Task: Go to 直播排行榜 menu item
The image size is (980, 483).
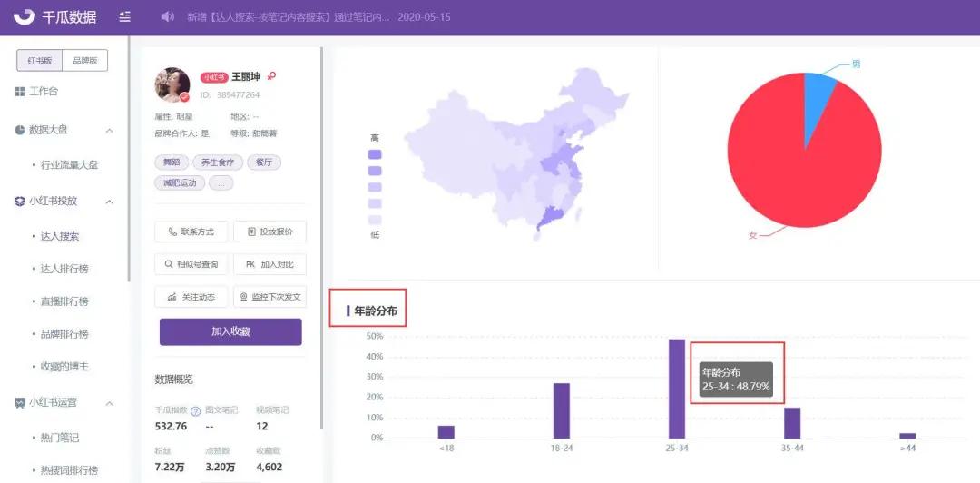Action: [64, 301]
